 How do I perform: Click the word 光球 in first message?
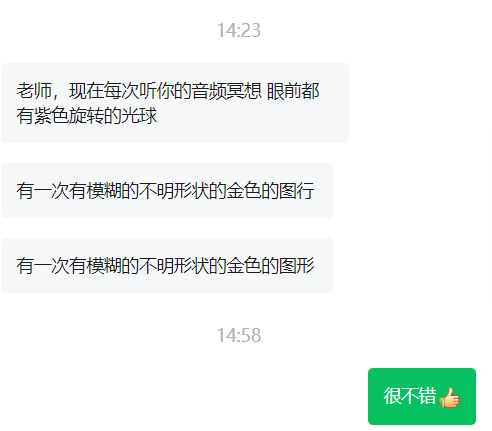(x=139, y=116)
